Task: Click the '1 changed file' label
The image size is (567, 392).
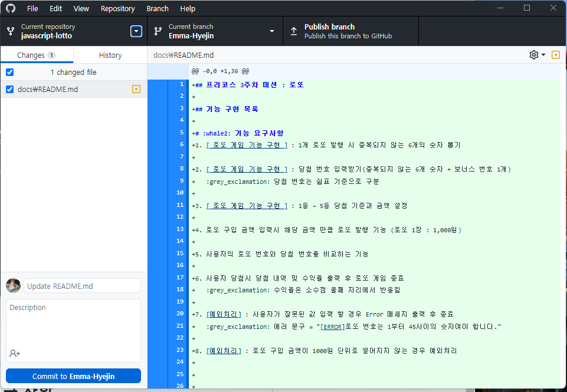Action: click(73, 73)
